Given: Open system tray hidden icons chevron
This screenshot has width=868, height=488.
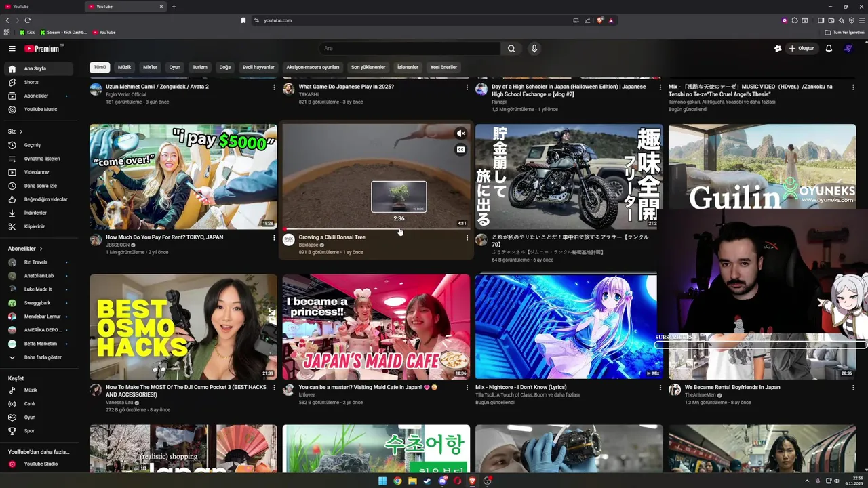Looking at the screenshot, I should [x=807, y=481].
